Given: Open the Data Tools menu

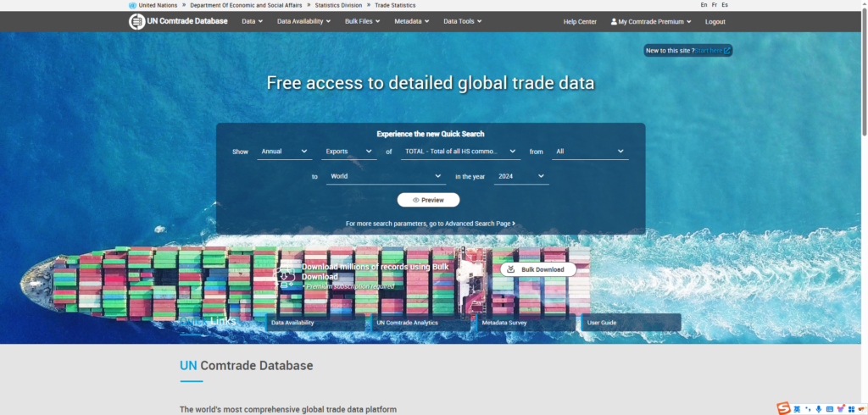Looking at the screenshot, I should click(x=462, y=21).
